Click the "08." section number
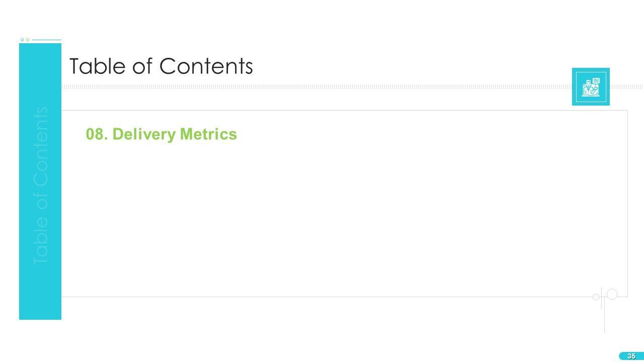This screenshot has width=644, height=362. tap(97, 134)
